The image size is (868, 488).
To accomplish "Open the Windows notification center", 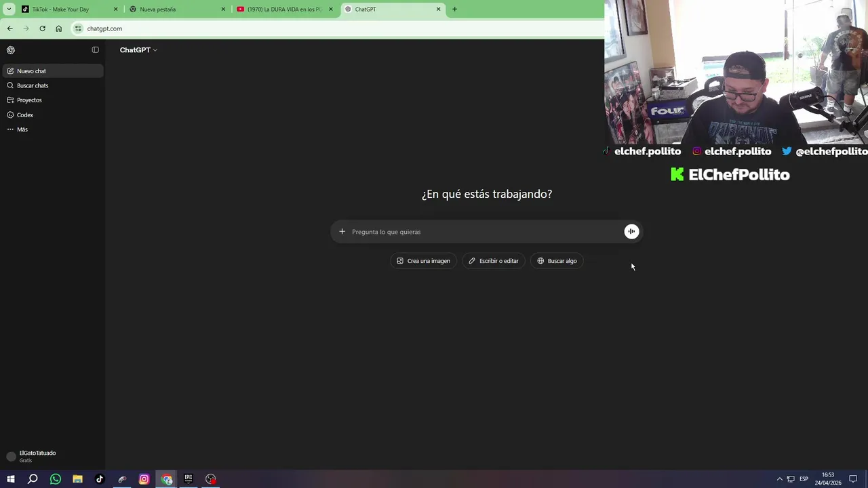I will coord(853,479).
